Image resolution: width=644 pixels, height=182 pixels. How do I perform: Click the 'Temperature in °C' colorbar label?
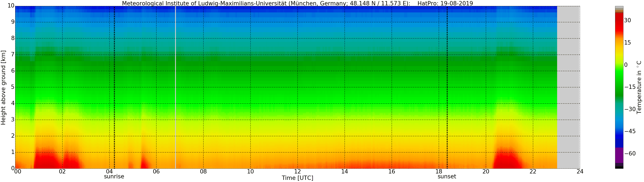pos(639,87)
